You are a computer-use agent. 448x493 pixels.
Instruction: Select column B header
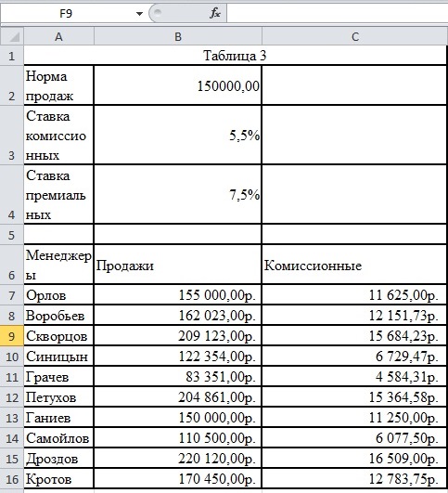point(178,36)
